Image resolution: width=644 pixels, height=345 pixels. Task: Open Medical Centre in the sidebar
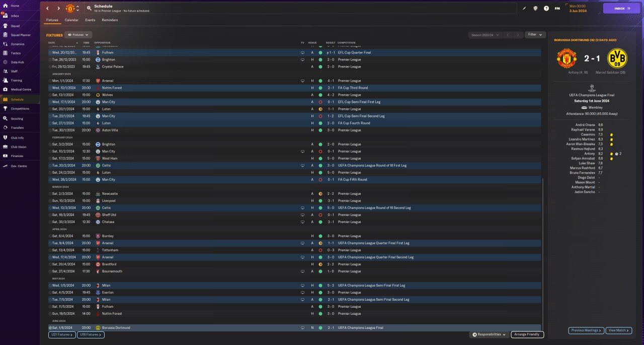pyautogui.click(x=21, y=89)
